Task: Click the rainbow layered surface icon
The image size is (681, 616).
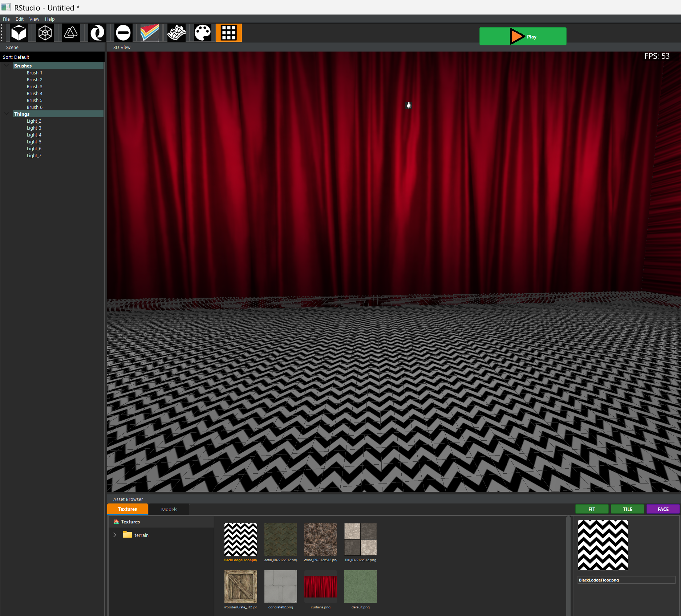Action: (x=150, y=33)
